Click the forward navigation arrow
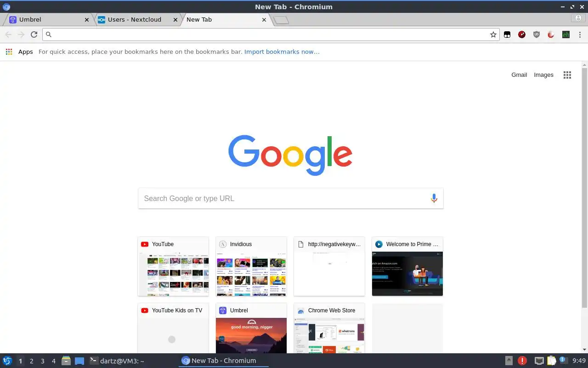 21,34
